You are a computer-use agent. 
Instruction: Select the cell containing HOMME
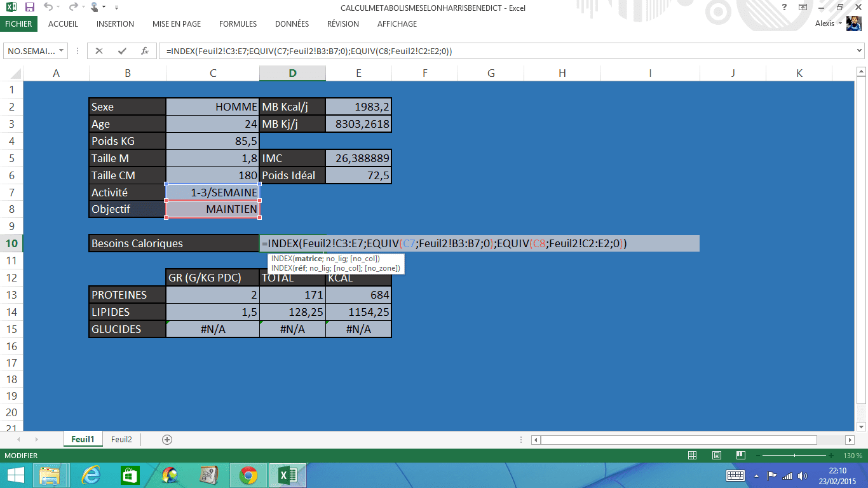pyautogui.click(x=213, y=107)
